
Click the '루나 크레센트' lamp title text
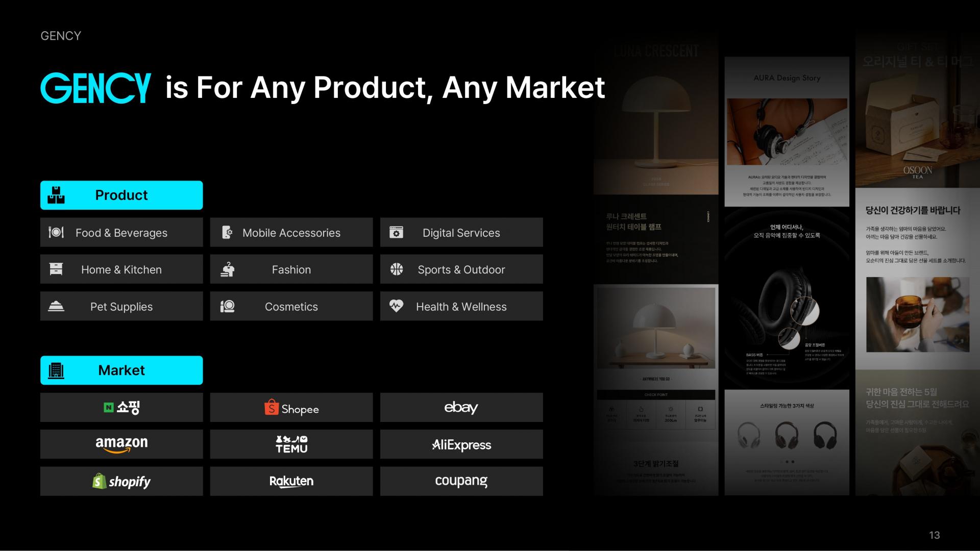626,216
